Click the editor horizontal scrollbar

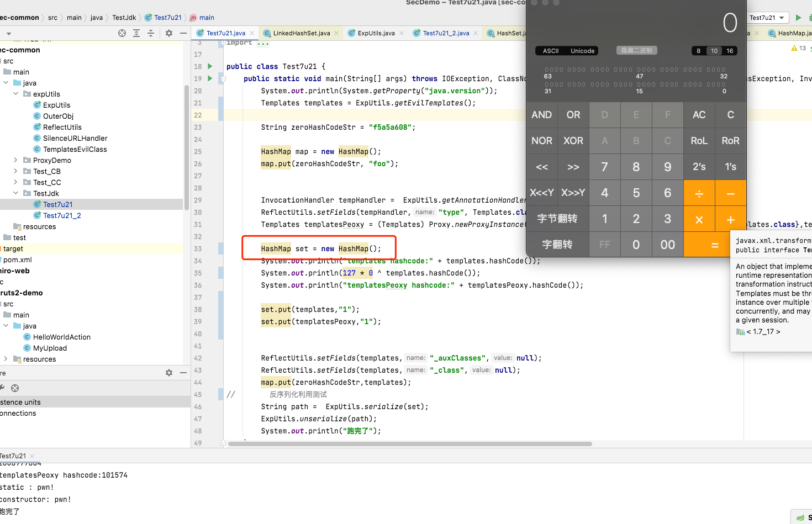pos(410,443)
